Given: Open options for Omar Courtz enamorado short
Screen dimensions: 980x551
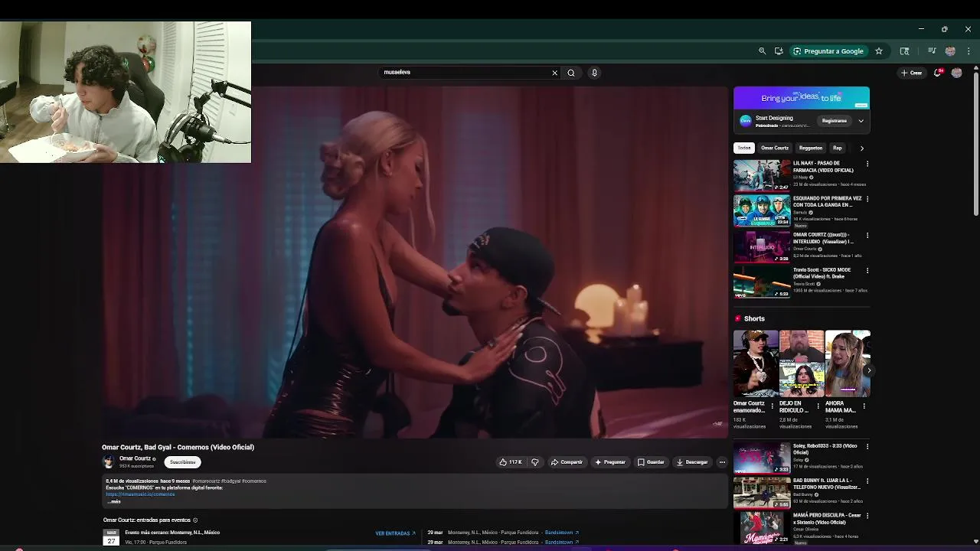Looking at the screenshot, I should coord(772,406).
